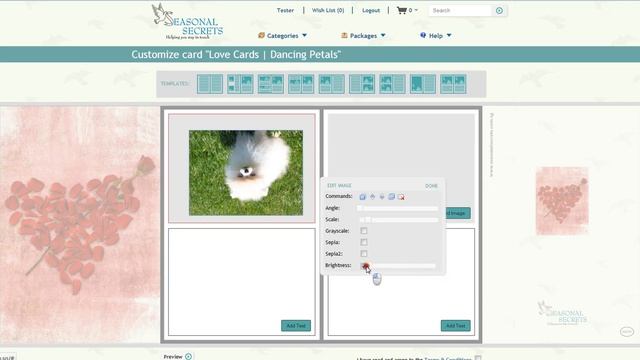Select the dog photo on the card

point(246,173)
